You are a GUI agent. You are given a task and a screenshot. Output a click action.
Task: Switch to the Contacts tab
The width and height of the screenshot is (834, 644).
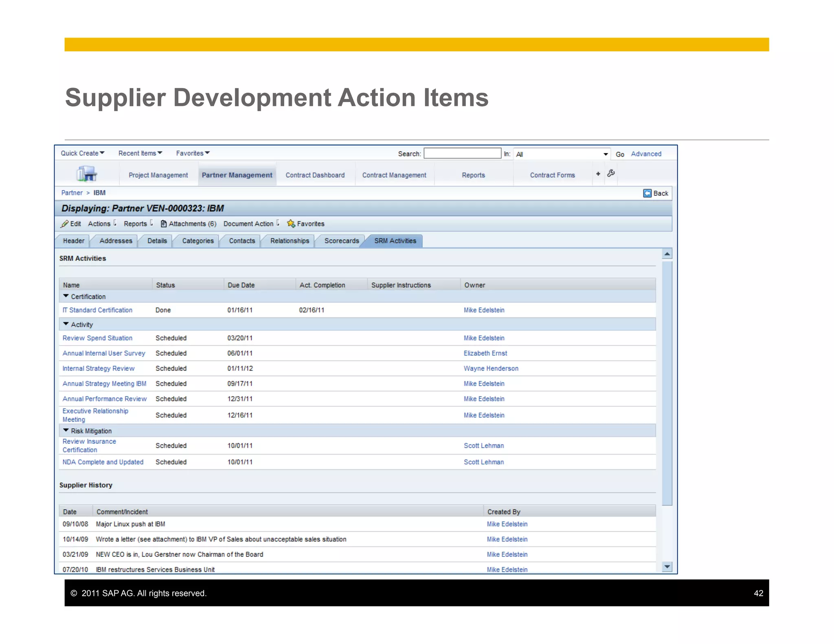tap(241, 241)
